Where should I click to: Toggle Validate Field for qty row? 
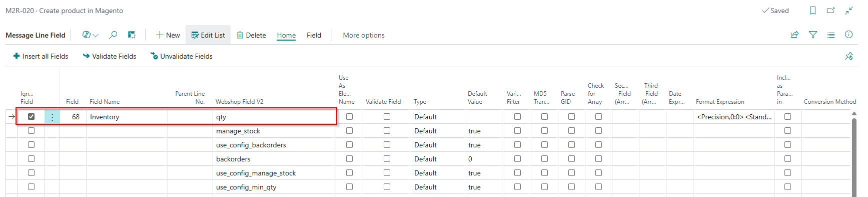click(387, 117)
